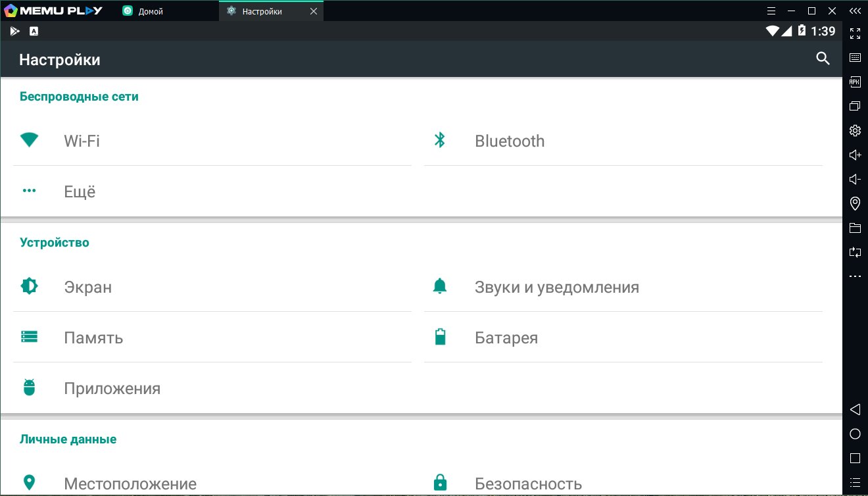The width and height of the screenshot is (868, 496).
Task: Expand more sidebar tools via three dots
Action: point(855,276)
